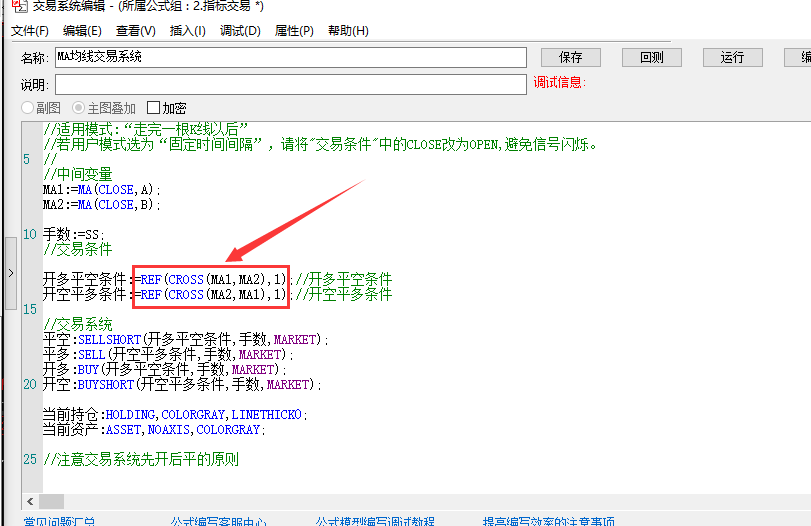The image size is (811, 526).
Task: Click the MA1:=MA(CLOSE,A) code line
Action: pos(101,190)
